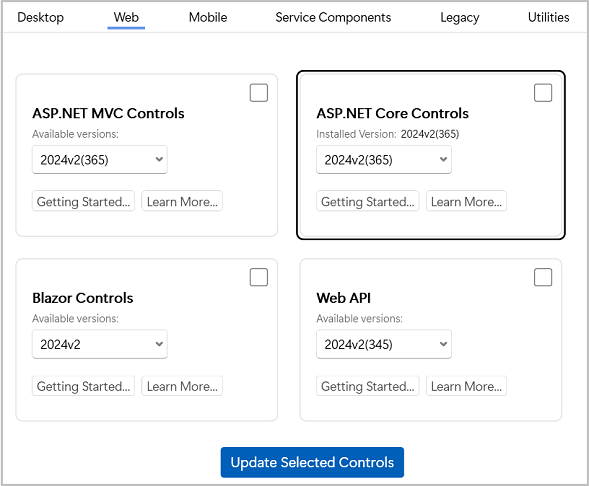The image size is (589, 486).
Task: Open Learn More for Web API
Action: [x=466, y=386]
